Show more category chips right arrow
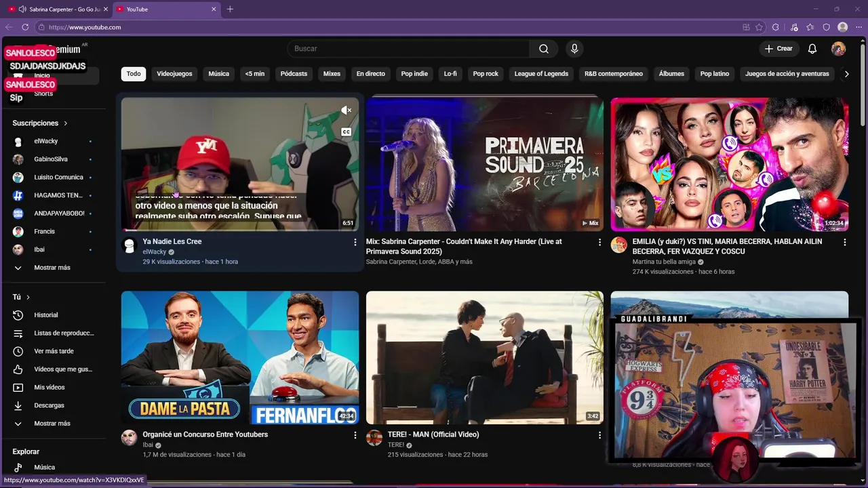The height and width of the screenshot is (488, 868). point(846,74)
